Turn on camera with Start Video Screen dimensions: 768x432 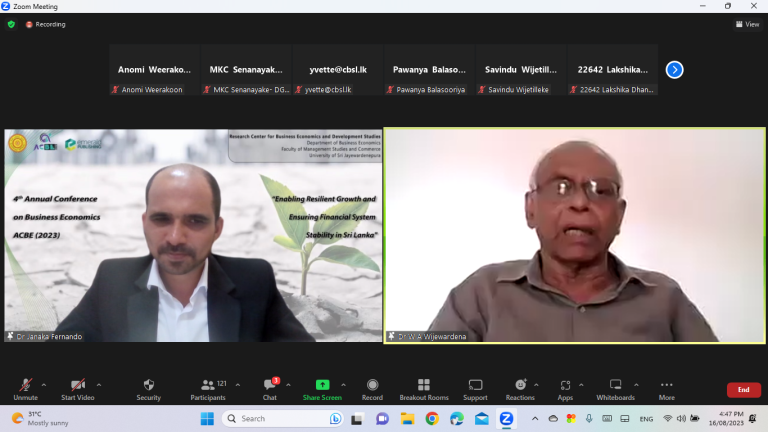tap(77, 385)
